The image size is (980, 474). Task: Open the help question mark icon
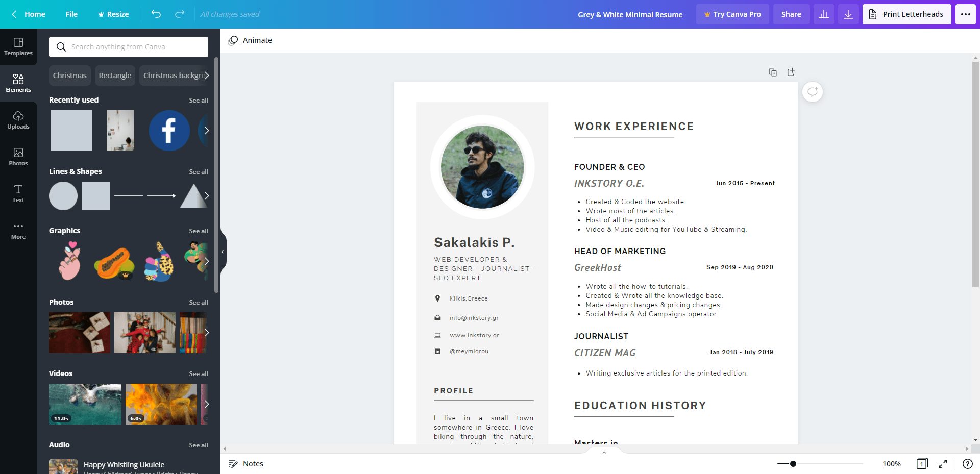point(967,464)
